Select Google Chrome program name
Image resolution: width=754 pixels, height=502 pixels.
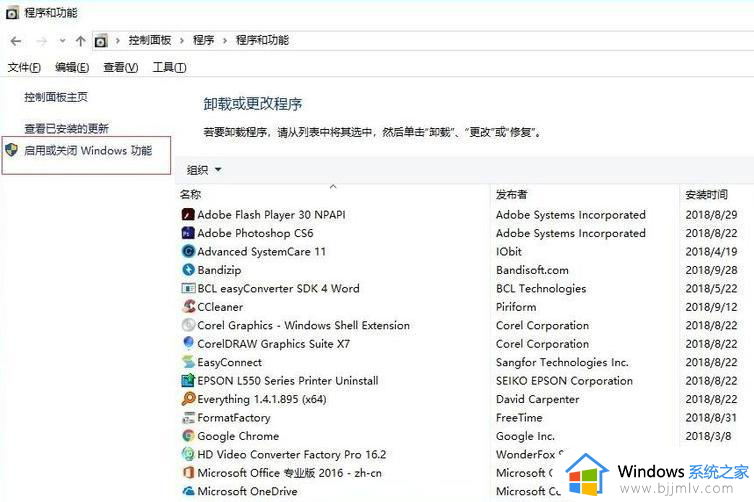pos(238,436)
